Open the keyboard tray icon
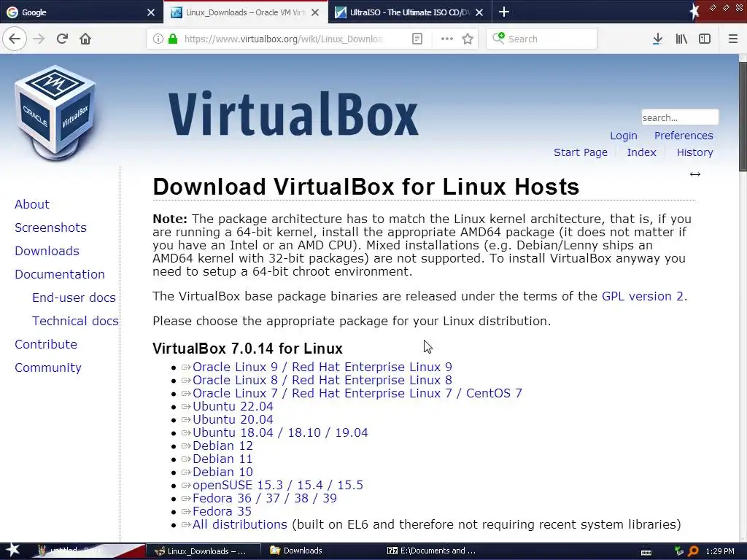 (646, 551)
